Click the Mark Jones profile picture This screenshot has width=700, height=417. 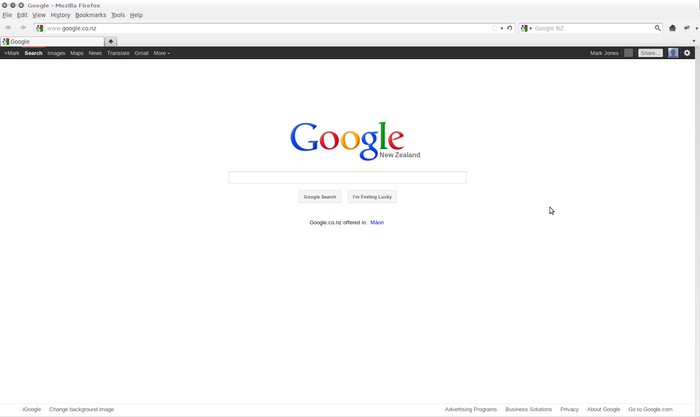point(673,53)
